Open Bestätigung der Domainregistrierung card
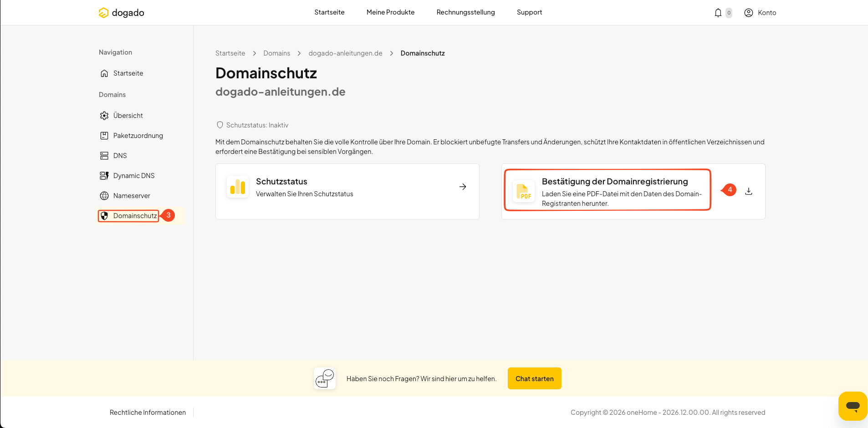868x428 pixels. (633, 191)
